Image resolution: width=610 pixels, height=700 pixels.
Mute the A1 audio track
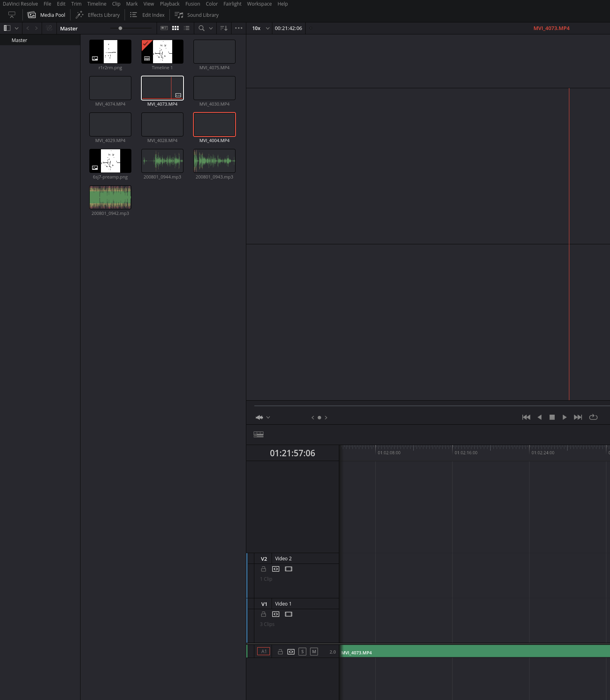pos(314,652)
